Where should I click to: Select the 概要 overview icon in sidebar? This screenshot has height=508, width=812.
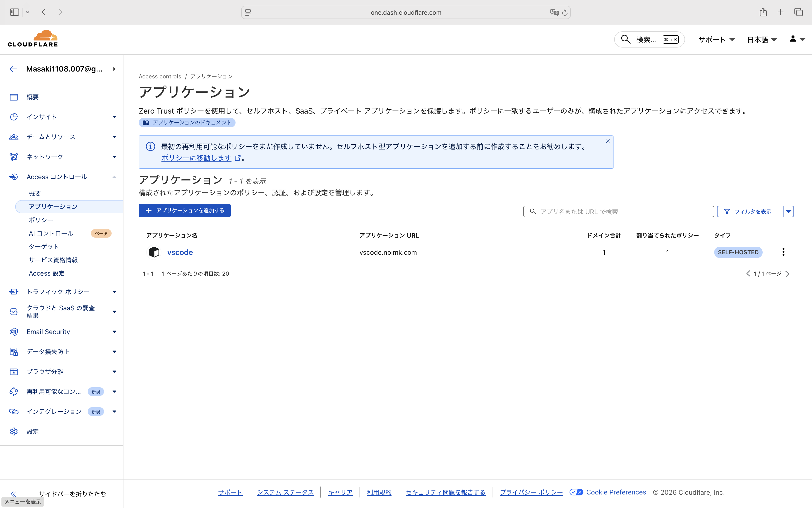pos(14,97)
